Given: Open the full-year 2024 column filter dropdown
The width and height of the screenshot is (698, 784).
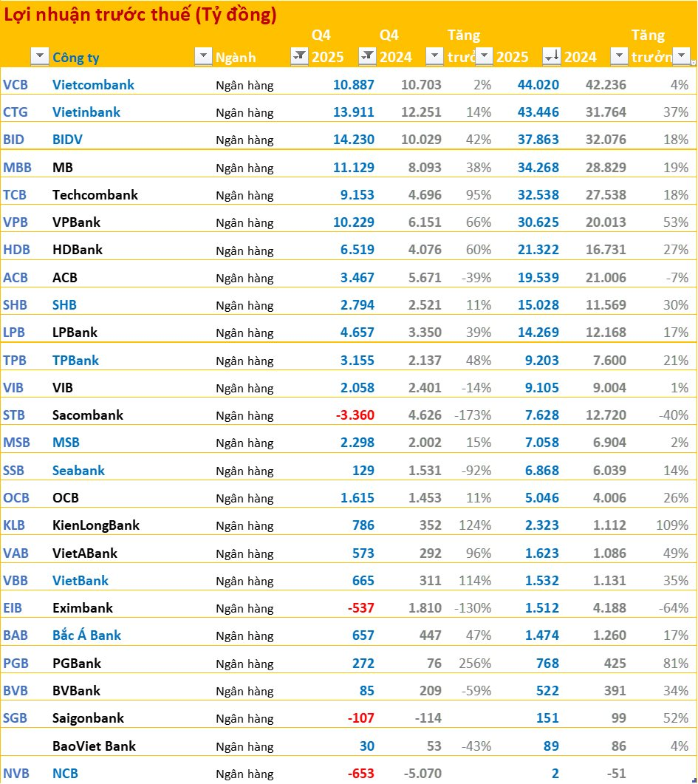Looking at the screenshot, I should [x=619, y=57].
